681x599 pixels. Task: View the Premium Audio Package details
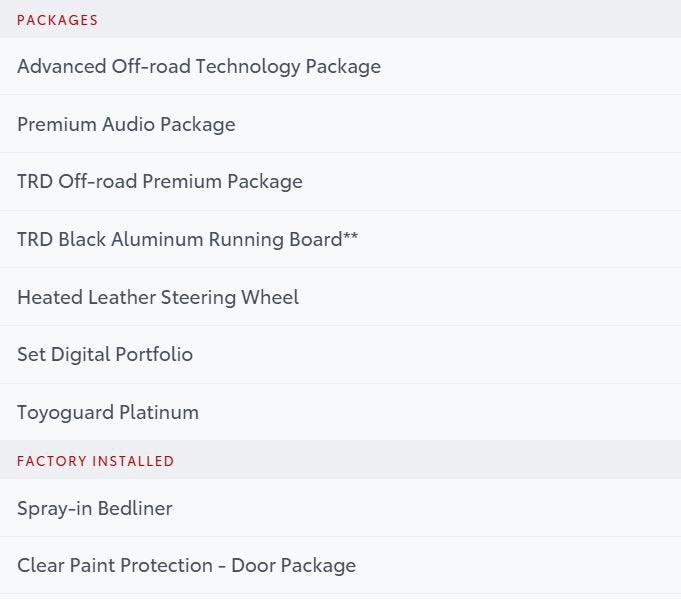point(340,125)
